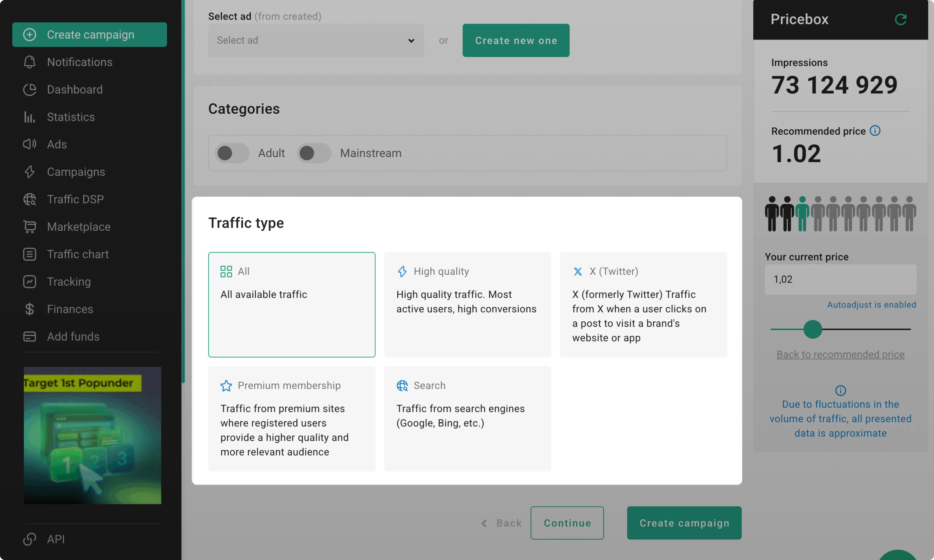This screenshot has width=934, height=560.
Task: Adjust the price autoadjust slider
Action: [813, 329]
